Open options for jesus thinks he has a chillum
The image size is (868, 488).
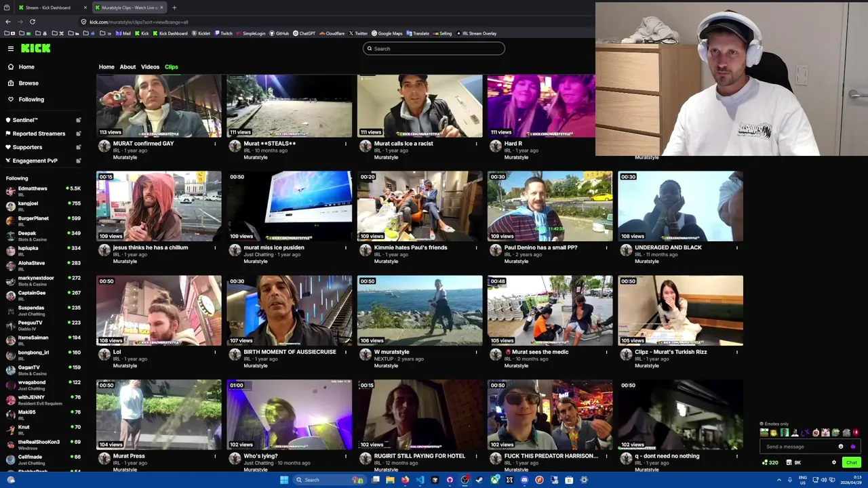pyautogui.click(x=215, y=248)
